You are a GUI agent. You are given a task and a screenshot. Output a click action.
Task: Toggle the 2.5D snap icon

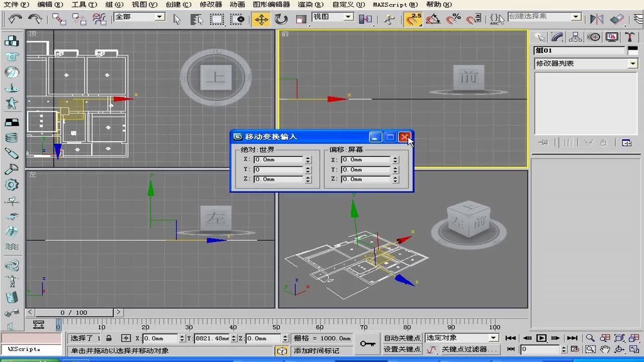tap(414, 19)
